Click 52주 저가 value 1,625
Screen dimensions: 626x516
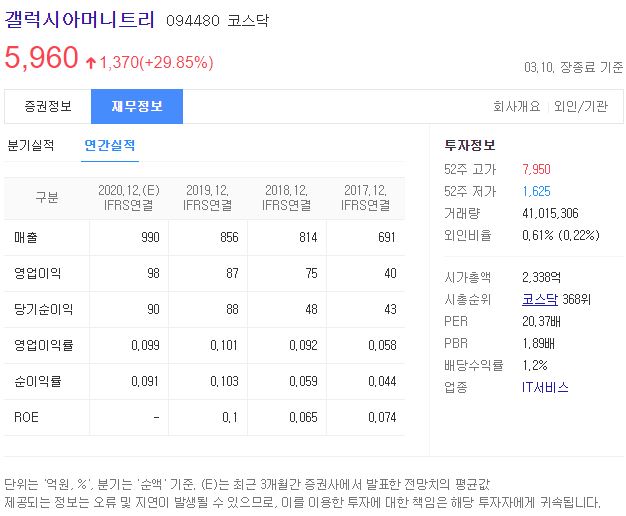pos(537,191)
